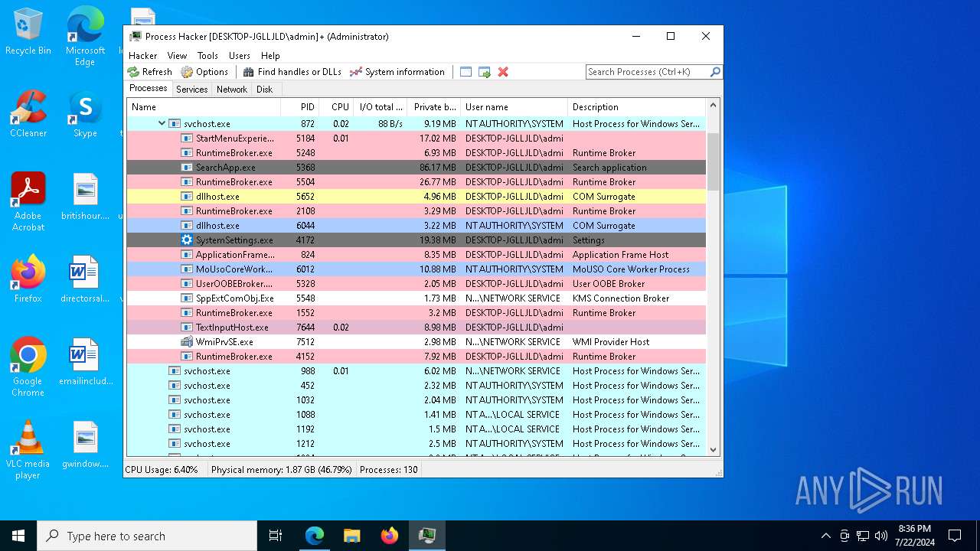Open the directorsal Word document icon
980x551 pixels.
click(85, 279)
